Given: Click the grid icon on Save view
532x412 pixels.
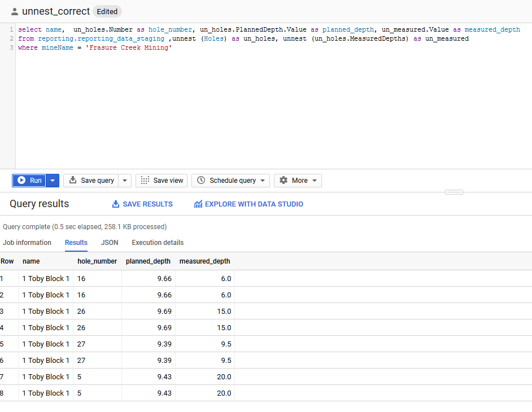Looking at the screenshot, I should (145, 181).
